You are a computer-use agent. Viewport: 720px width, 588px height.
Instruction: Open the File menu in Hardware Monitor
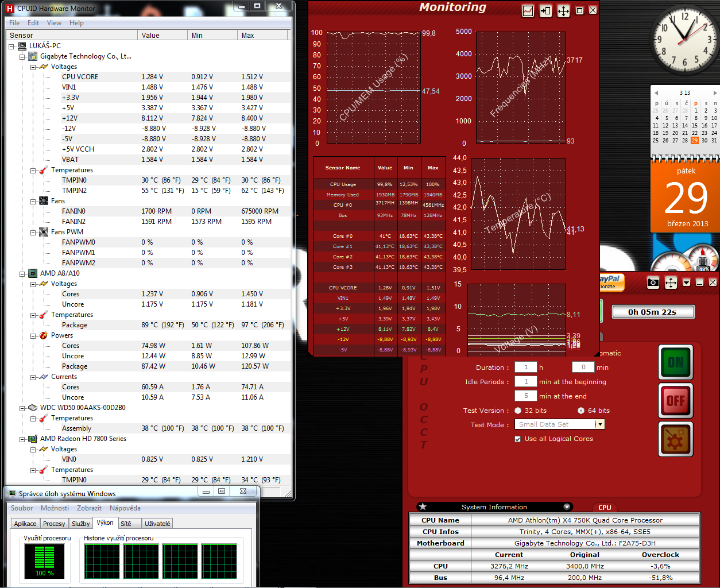14,23
